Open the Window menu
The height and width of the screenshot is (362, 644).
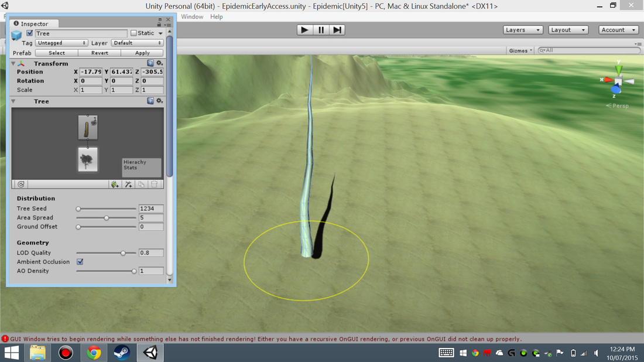[192, 16]
